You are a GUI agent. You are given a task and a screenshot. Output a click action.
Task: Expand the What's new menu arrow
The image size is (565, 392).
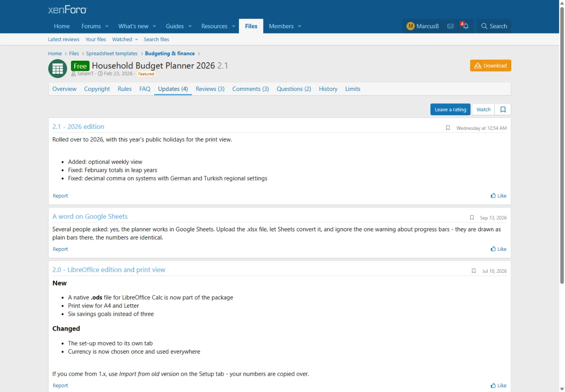point(154,26)
